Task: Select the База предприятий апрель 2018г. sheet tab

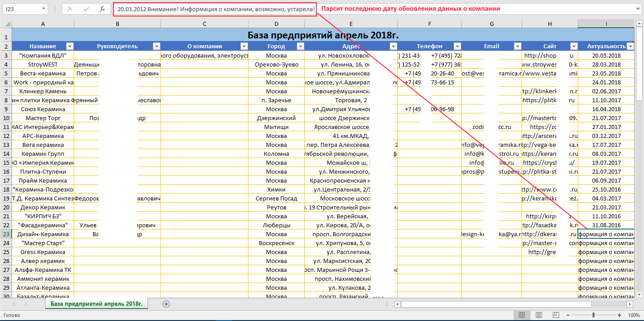Action: pos(97,304)
